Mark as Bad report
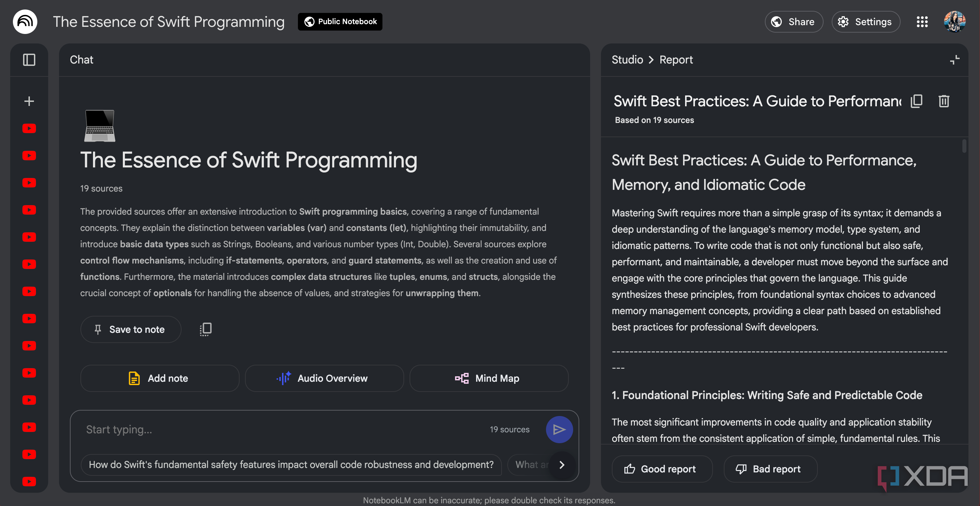Image resolution: width=980 pixels, height=506 pixels. [770, 469]
